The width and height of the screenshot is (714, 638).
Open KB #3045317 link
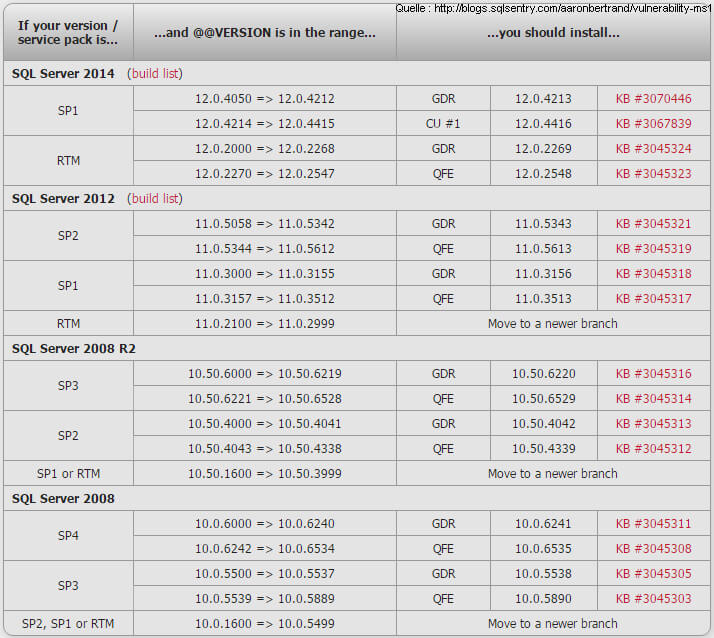pyautogui.click(x=653, y=299)
